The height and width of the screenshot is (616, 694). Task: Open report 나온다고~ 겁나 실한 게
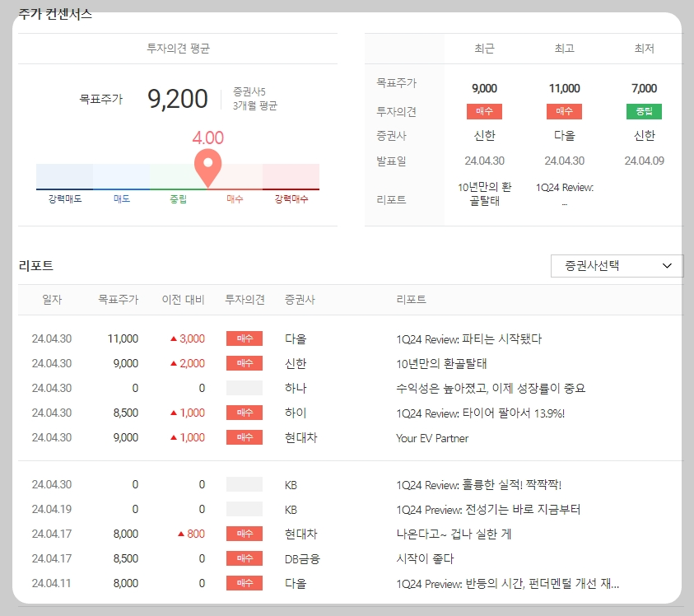454,534
